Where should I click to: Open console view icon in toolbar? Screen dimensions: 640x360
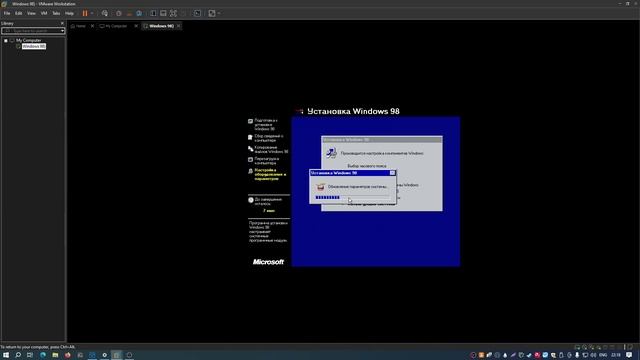point(197,13)
